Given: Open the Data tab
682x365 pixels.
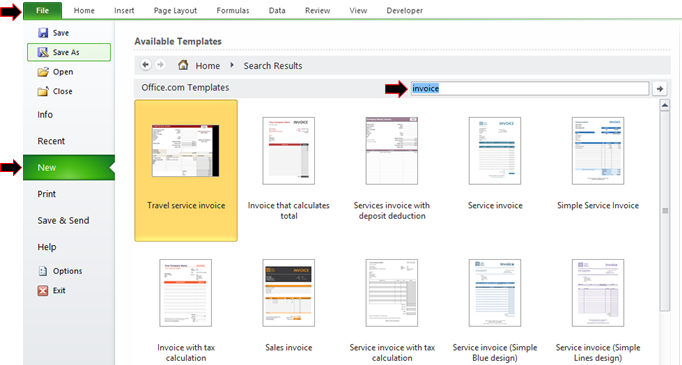Looking at the screenshot, I should tap(277, 10).
